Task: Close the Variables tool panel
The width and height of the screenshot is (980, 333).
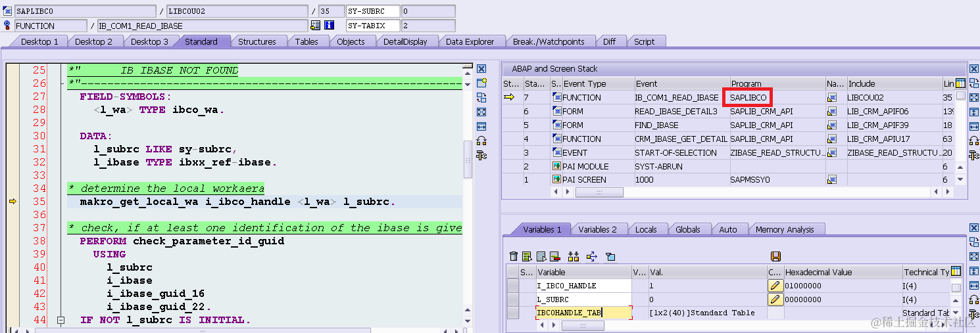Action: click(974, 228)
